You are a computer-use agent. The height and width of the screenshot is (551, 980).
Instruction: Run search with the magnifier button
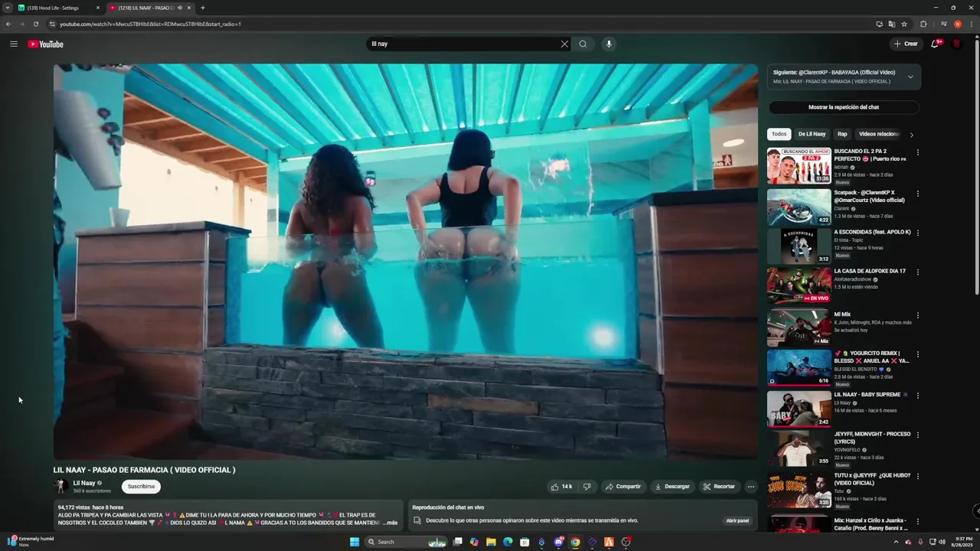click(x=583, y=44)
